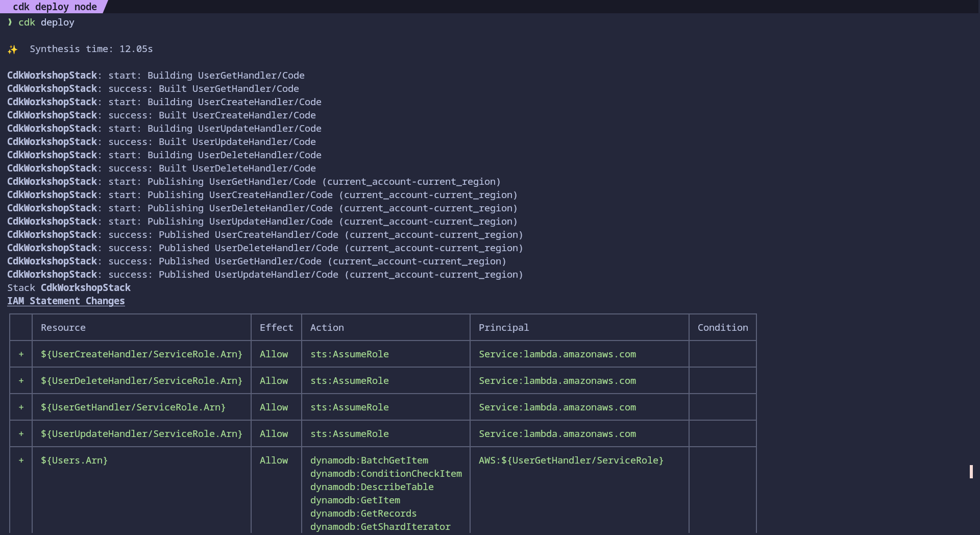Click '${UserUpdateHandler/ServiceRole.Arn}' cell
The width and height of the screenshot is (980, 535).
click(x=142, y=434)
